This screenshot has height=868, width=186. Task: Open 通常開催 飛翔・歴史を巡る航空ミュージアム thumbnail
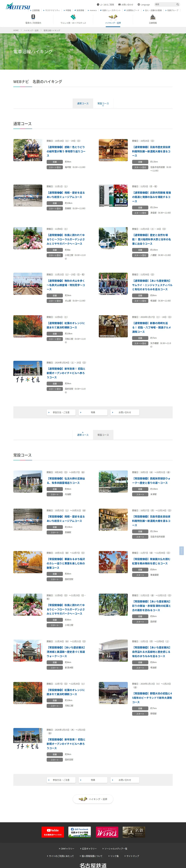pos(28,195)
